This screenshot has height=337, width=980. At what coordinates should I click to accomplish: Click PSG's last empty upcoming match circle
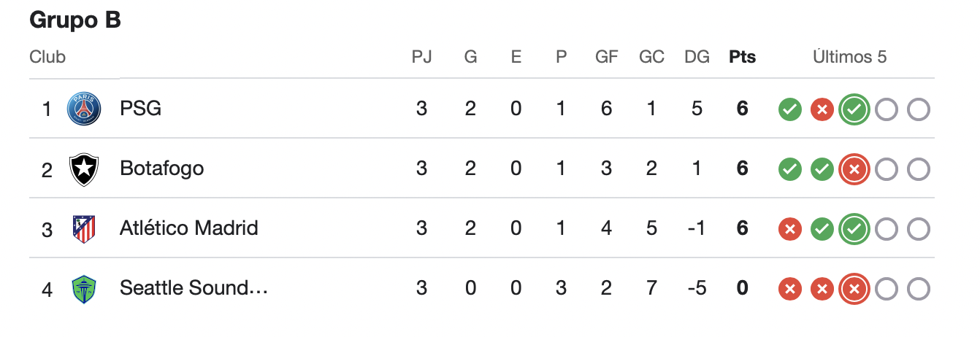(918, 110)
